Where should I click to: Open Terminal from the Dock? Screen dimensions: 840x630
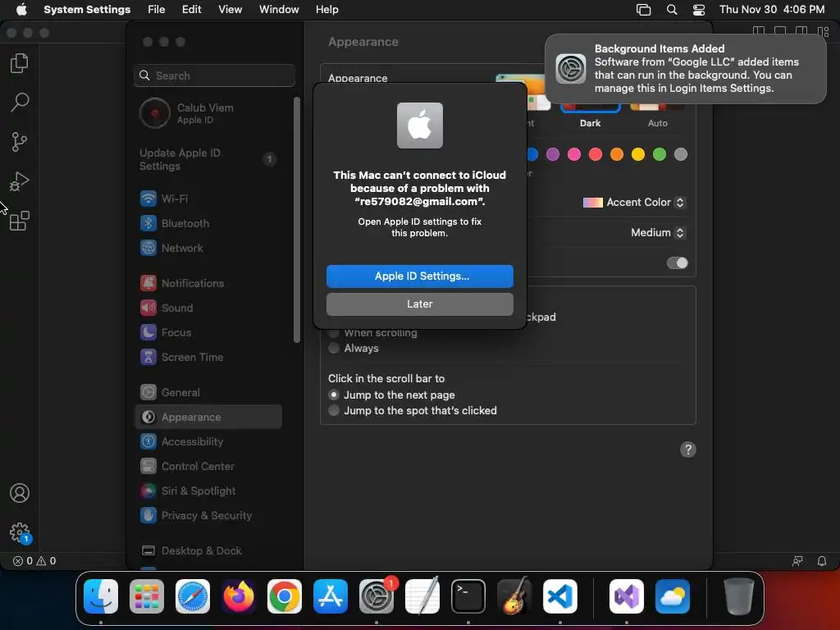[x=468, y=596]
